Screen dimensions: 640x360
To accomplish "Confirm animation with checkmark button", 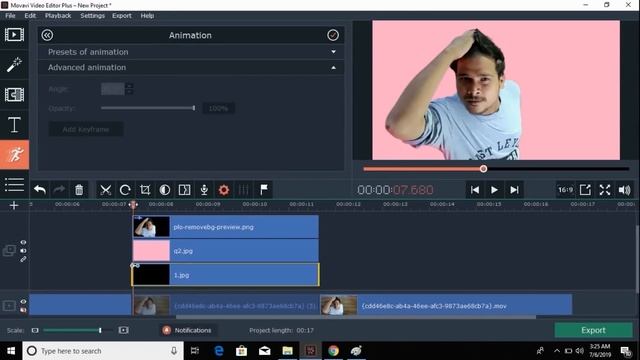I will pos(333,35).
